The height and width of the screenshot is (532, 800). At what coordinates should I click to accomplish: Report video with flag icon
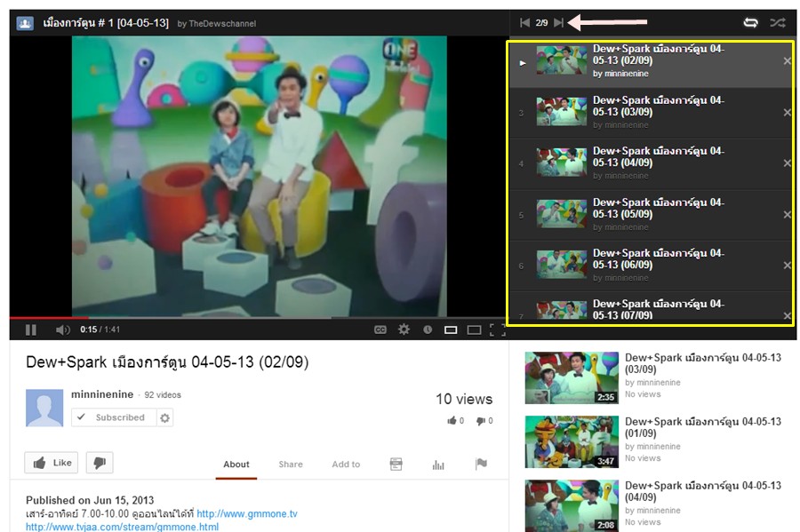tap(481, 464)
